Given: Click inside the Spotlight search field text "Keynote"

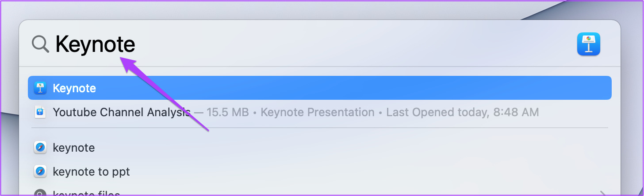Looking at the screenshot, I should click(x=95, y=44).
